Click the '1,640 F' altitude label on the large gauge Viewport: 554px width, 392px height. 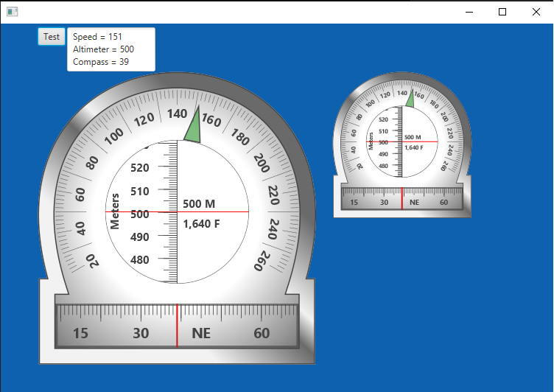[x=201, y=224]
